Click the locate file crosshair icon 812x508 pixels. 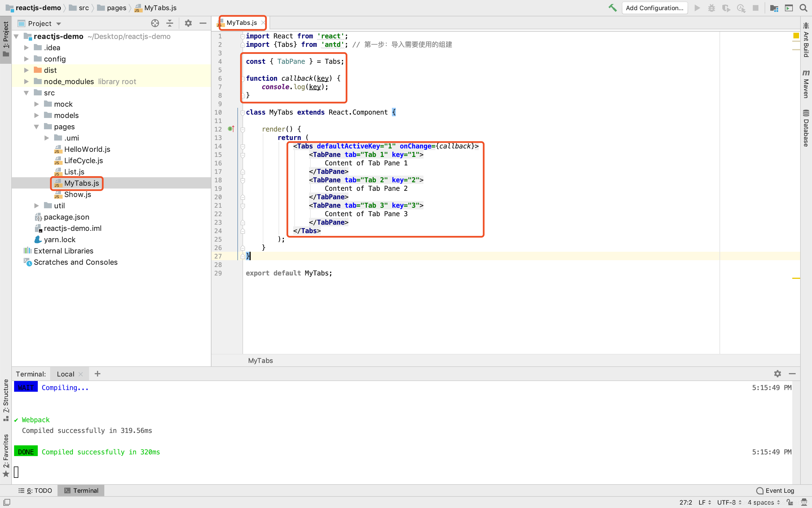click(x=155, y=23)
